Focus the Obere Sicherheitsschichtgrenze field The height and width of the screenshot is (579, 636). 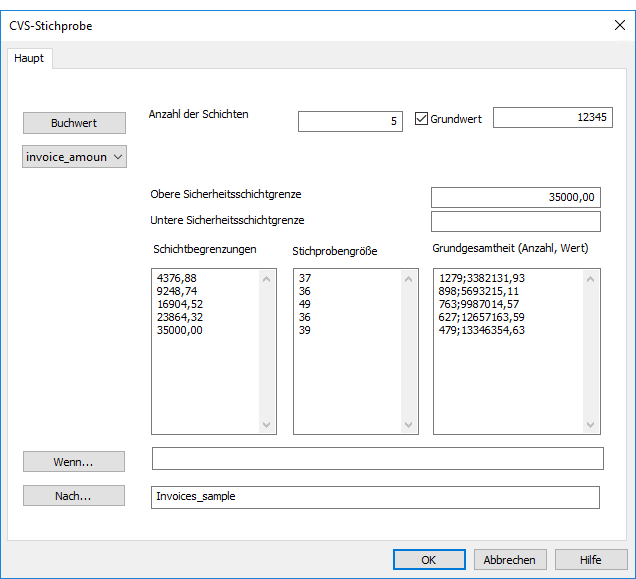[515, 197]
